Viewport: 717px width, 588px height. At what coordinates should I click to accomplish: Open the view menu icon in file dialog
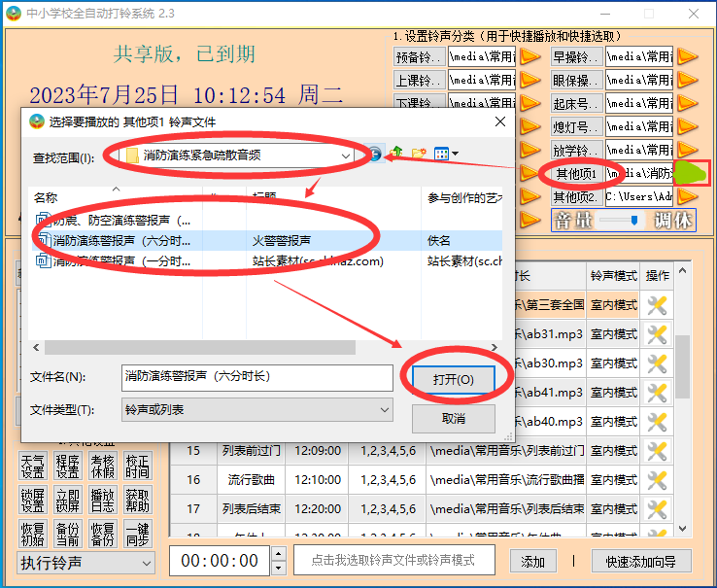point(446,154)
